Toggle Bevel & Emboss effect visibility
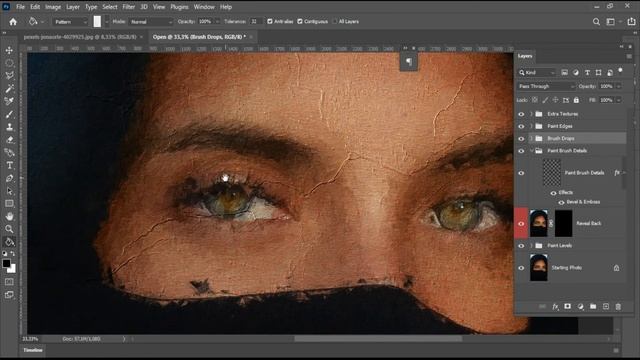This screenshot has width=640, height=360. 561,202
